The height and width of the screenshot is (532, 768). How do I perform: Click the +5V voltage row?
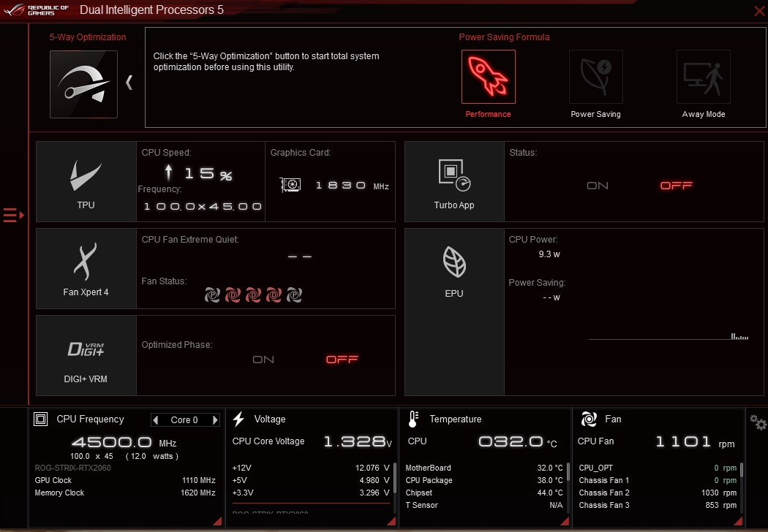point(311,480)
